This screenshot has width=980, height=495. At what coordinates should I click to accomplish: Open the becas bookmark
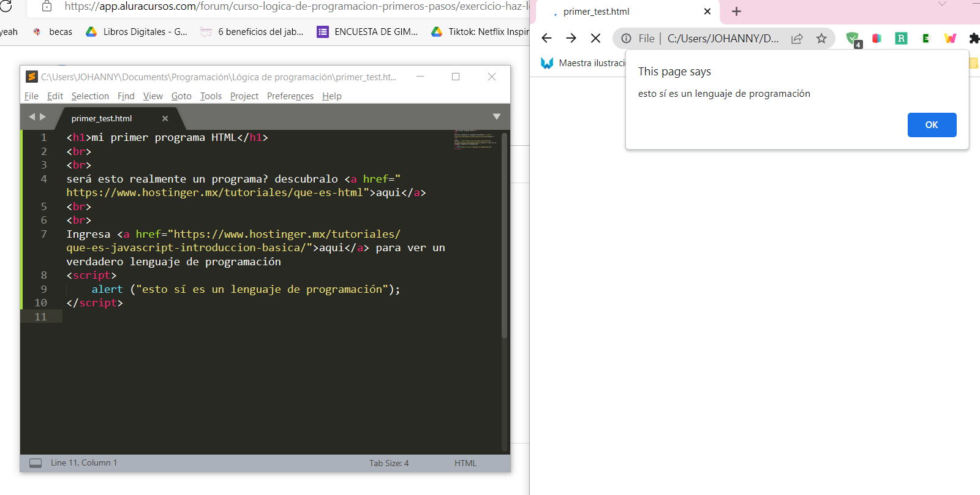53,32
